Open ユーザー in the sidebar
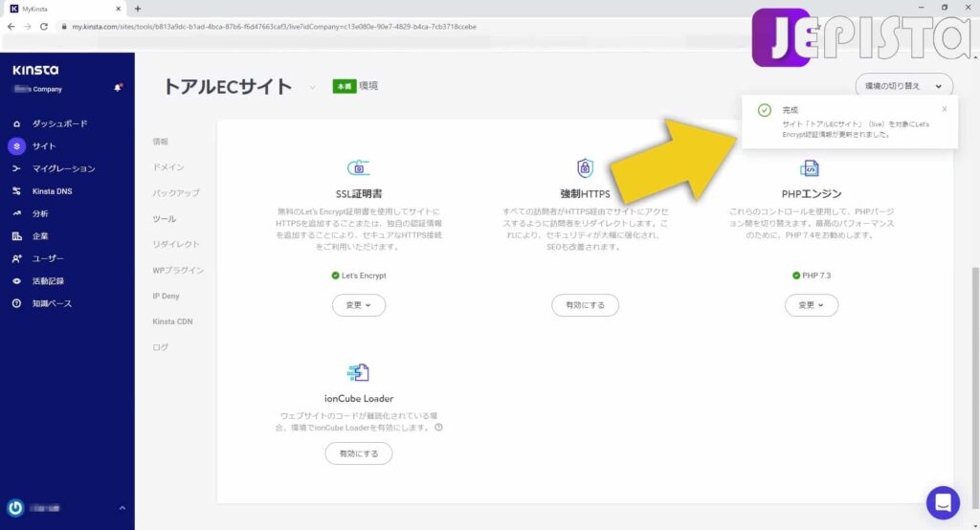The height and width of the screenshot is (530, 980). click(x=48, y=258)
